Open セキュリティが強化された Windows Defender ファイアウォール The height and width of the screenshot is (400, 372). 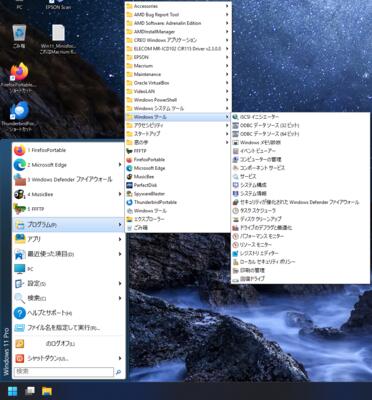point(301,202)
